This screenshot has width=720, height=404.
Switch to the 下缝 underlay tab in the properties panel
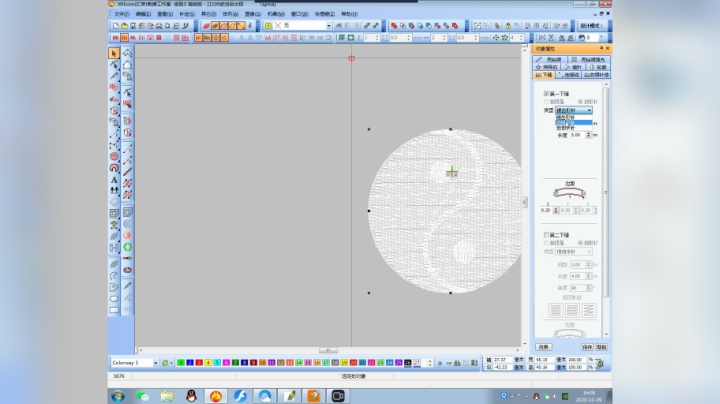544,75
